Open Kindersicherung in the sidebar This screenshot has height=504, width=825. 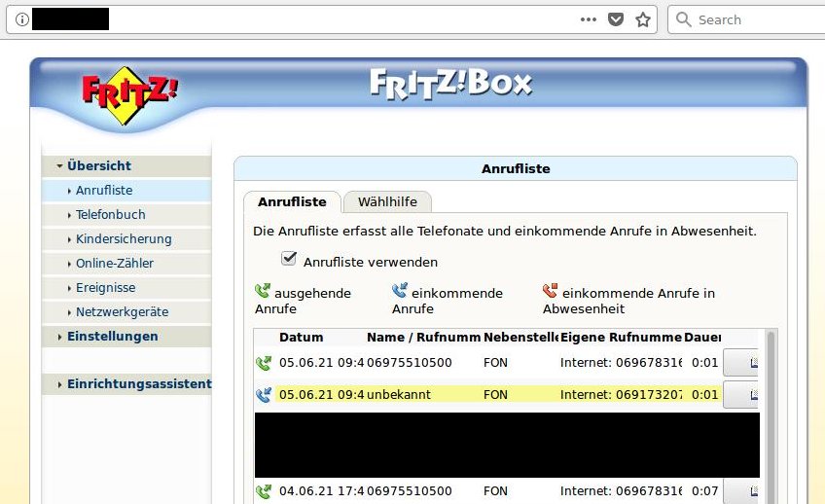point(126,238)
